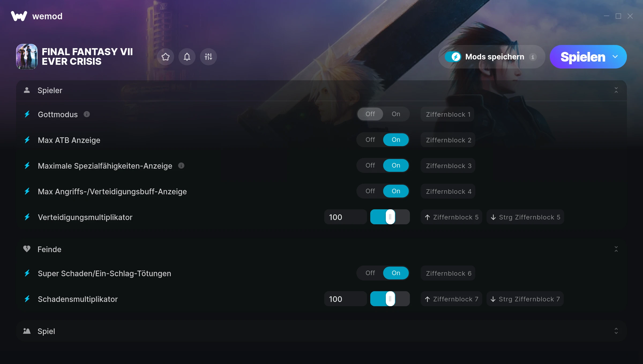Click the info icon beside Maximale Spezialfähigkeiten-Anzeige
This screenshot has width=643, height=364.
tap(181, 166)
